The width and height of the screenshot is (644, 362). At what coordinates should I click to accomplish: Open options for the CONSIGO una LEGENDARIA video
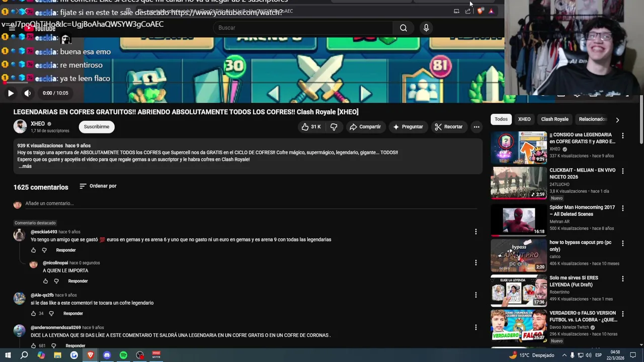(x=623, y=136)
